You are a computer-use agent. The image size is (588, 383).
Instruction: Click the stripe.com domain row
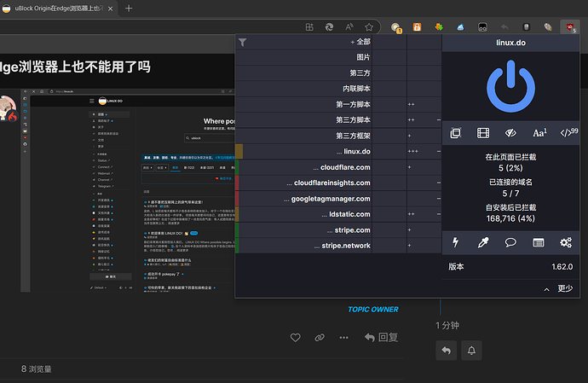pos(303,230)
